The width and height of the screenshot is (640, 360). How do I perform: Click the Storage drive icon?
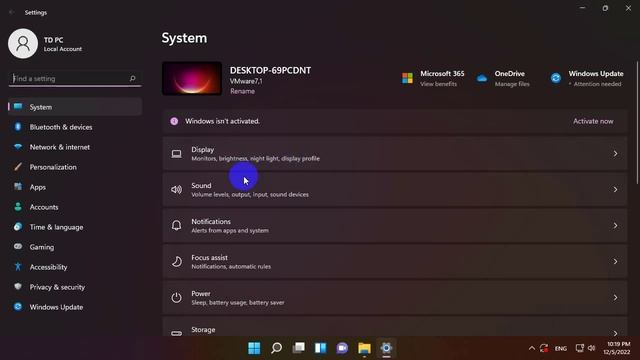176,333
